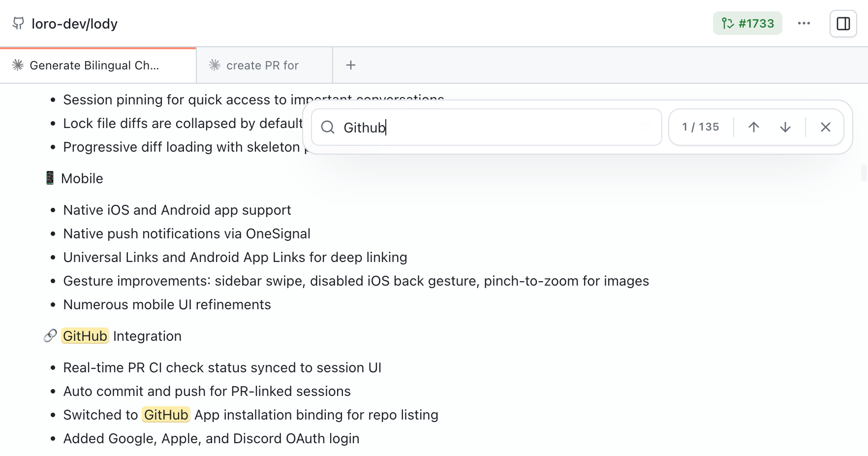Click the GitHub icon beside loro-dev/lody
This screenshot has height=456, width=868.
[18, 23]
